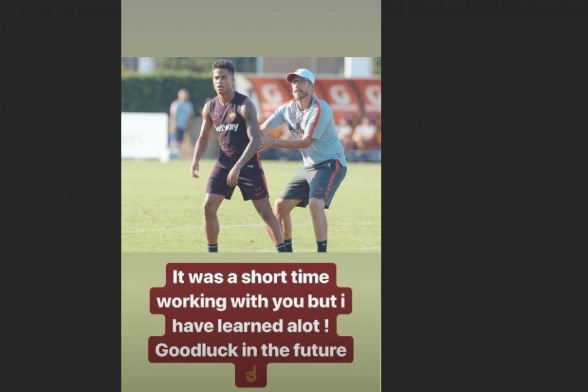Click the white advertising board left of the player
The height and width of the screenshot is (392, 588).
coord(145,136)
